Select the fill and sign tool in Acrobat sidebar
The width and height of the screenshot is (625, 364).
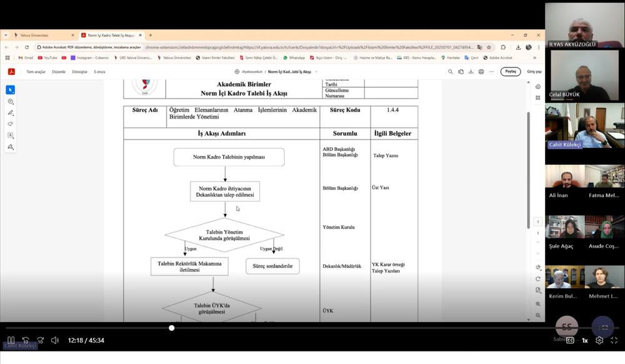tap(11, 147)
